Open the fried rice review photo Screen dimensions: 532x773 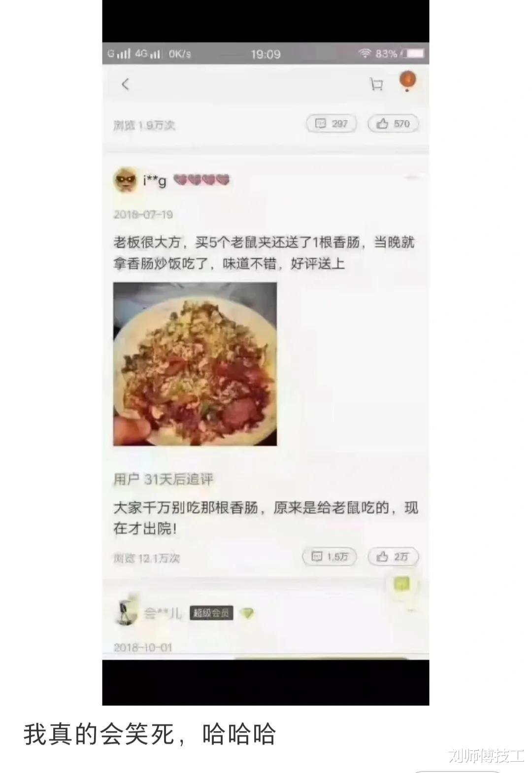tap(195, 364)
